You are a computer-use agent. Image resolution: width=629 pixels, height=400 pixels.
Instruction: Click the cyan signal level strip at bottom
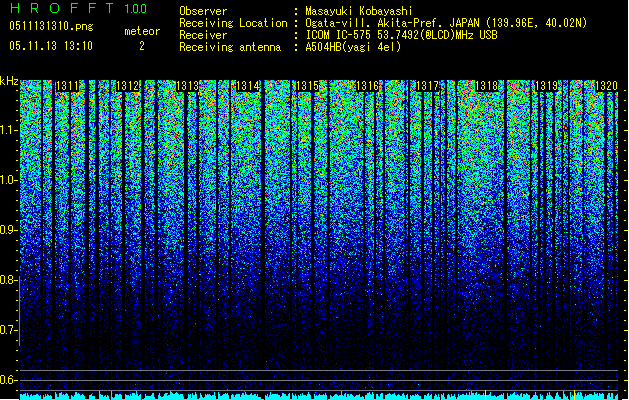click(x=319, y=396)
